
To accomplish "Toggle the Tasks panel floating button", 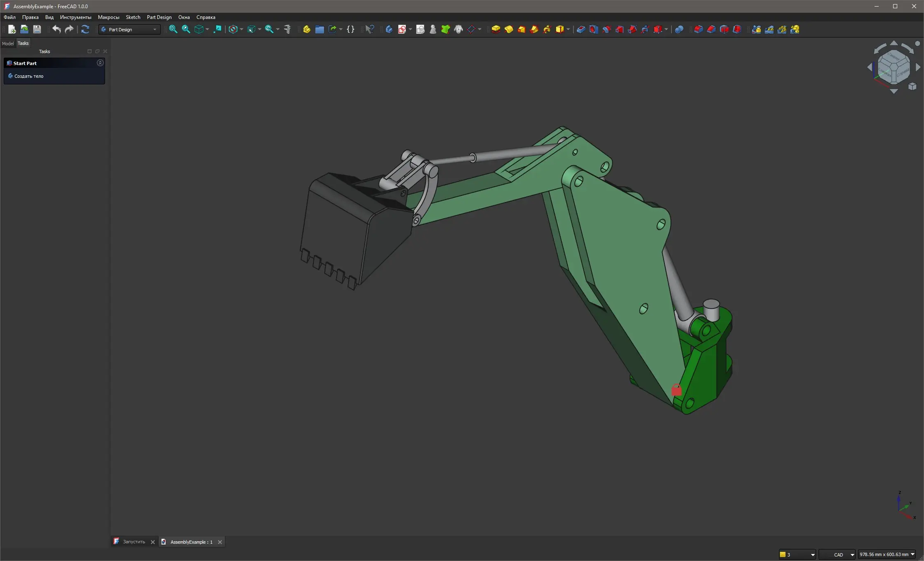I will pos(97,51).
